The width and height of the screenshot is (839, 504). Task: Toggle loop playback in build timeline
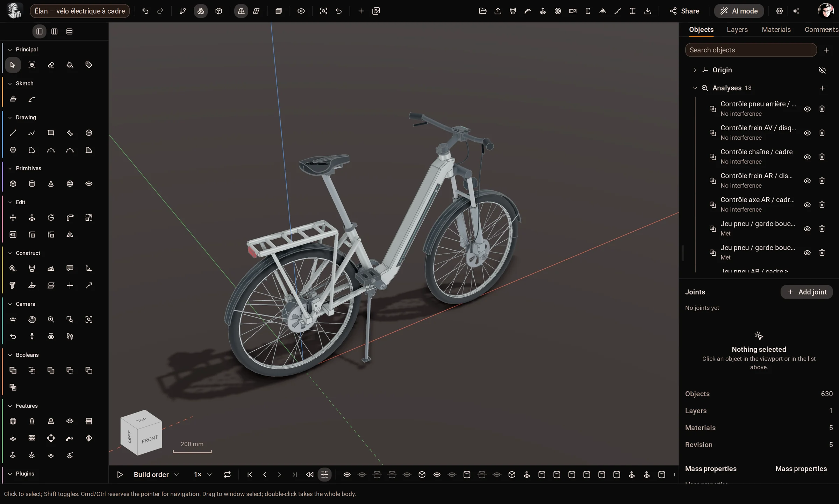pyautogui.click(x=227, y=474)
